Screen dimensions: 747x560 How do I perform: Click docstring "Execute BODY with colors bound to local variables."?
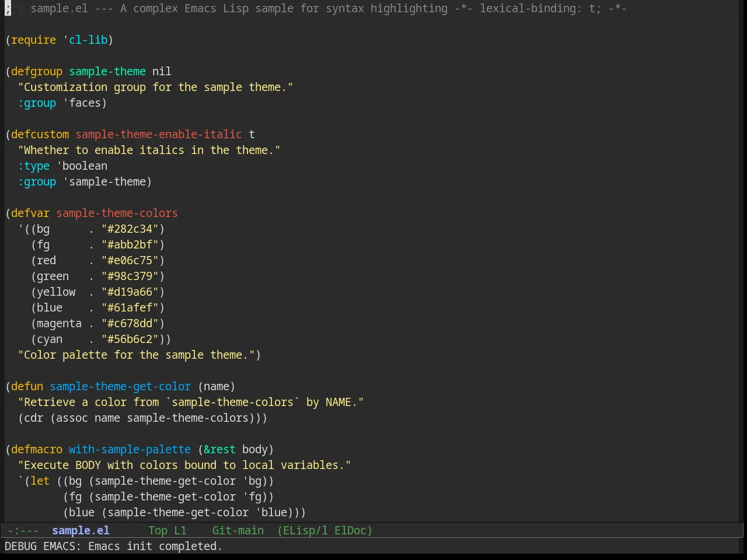[x=184, y=465]
